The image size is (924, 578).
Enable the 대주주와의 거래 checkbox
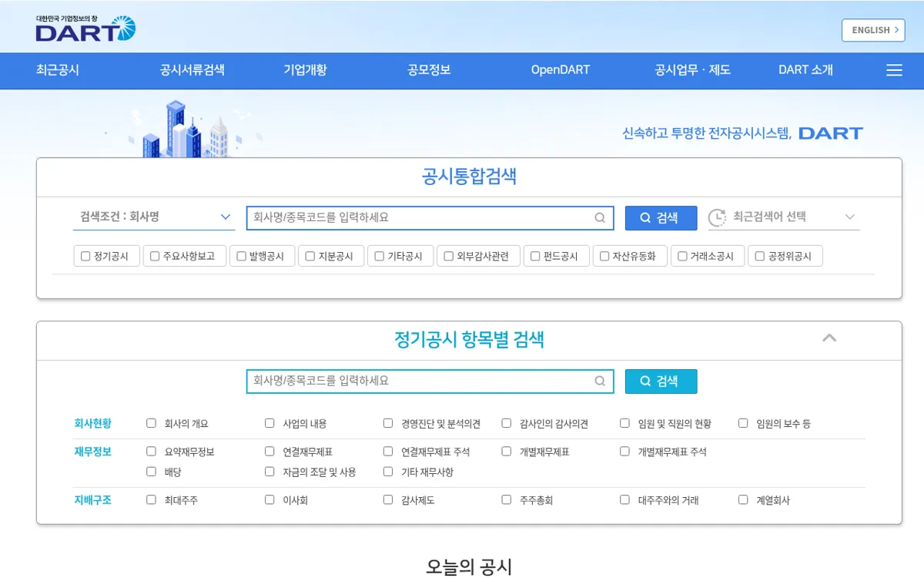point(624,499)
